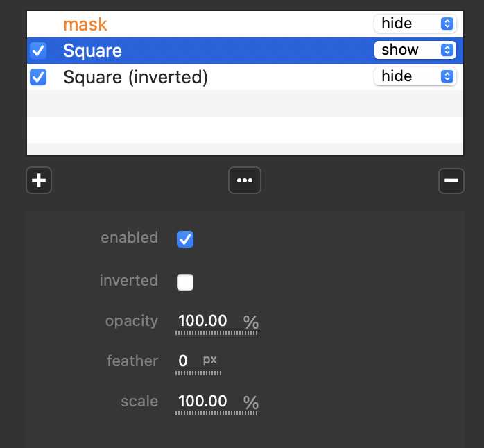Click the scale slider ruler

pyautogui.click(x=217, y=413)
